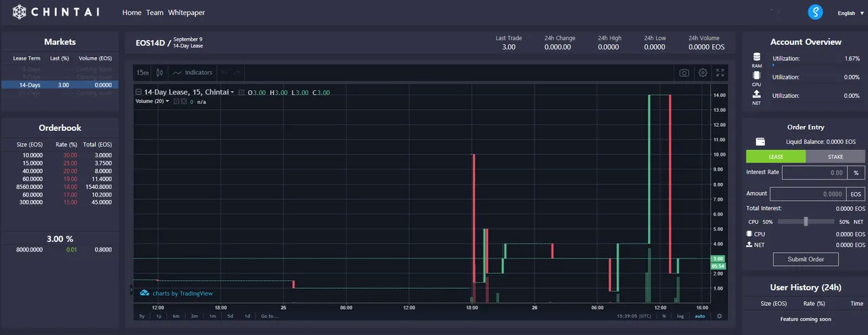Open the chart left-side panel handle
This screenshot has height=335, width=868.
pyautogui.click(x=132, y=290)
